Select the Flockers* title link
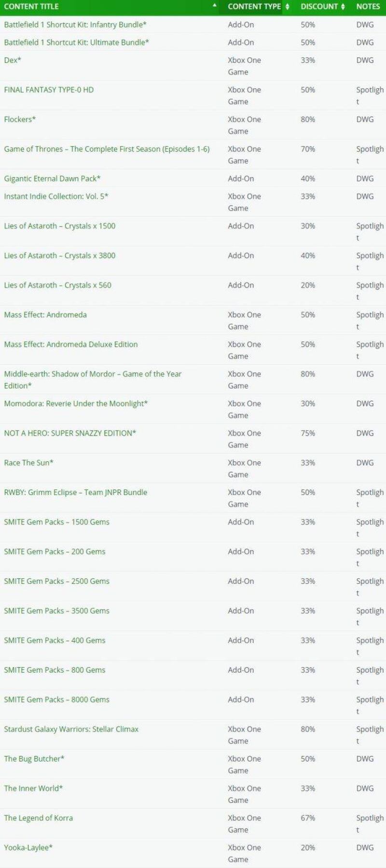 click(20, 119)
